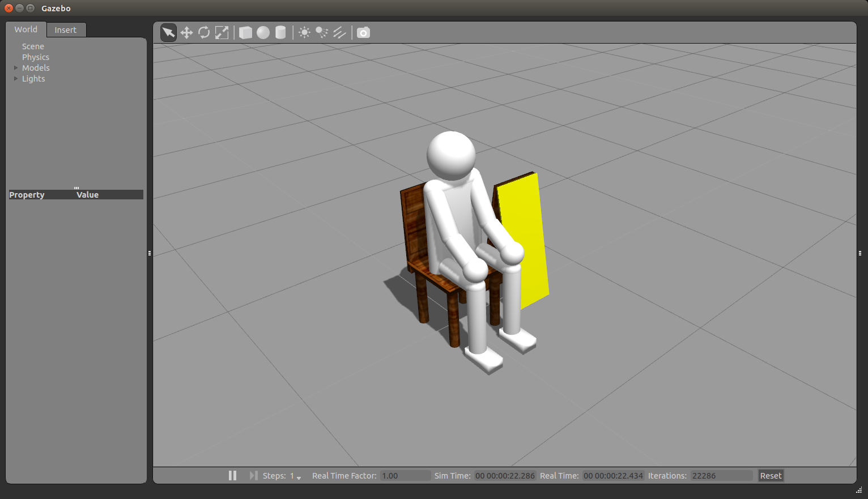This screenshot has width=868, height=499.
Task: Add a spot light
Action: coord(322,33)
